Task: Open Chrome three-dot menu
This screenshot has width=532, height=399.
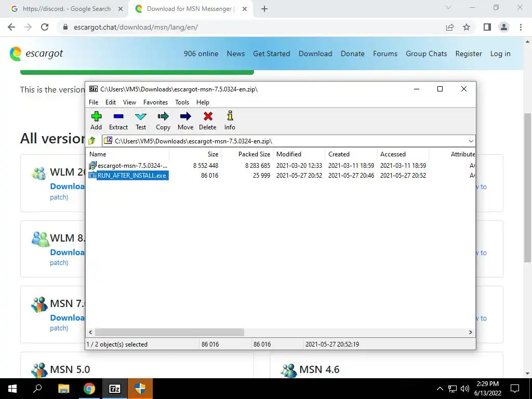Action: point(521,27)
